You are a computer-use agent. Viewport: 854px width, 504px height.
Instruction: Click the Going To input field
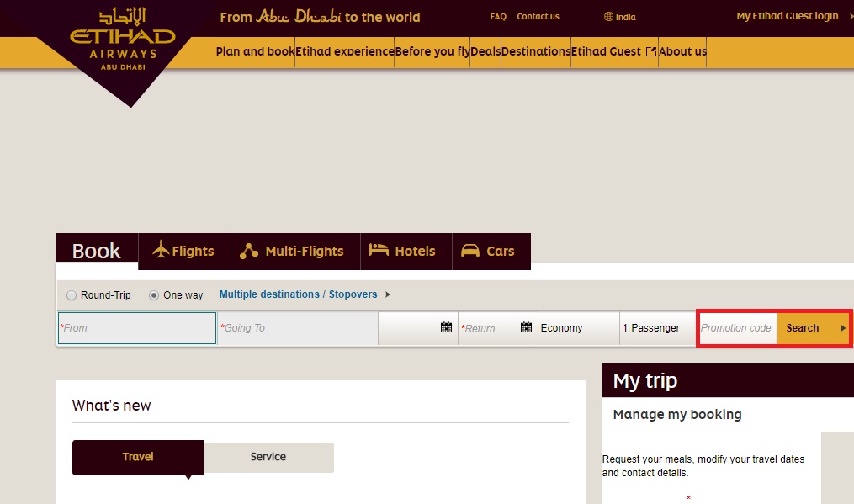pyautogui.click(x=298, y=328)
